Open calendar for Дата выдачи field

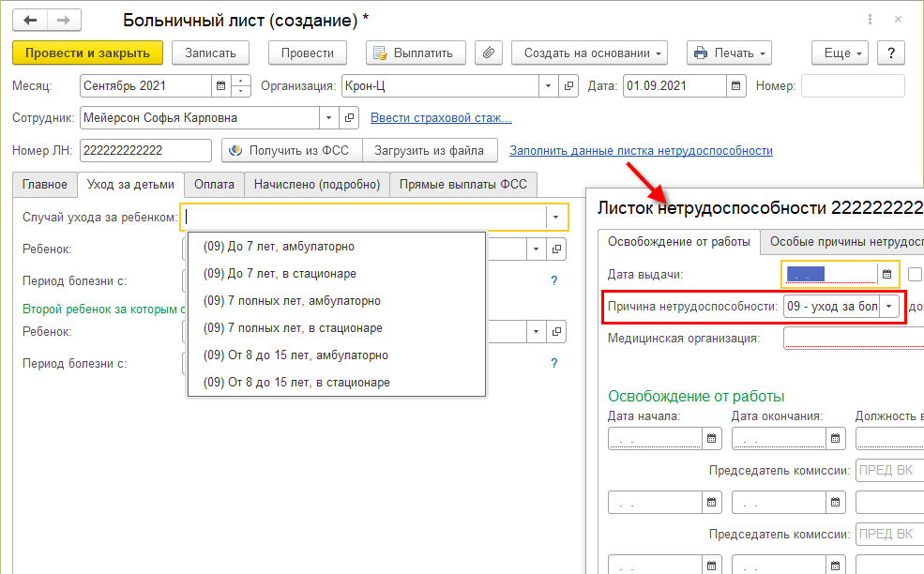(x=886, y=274)
